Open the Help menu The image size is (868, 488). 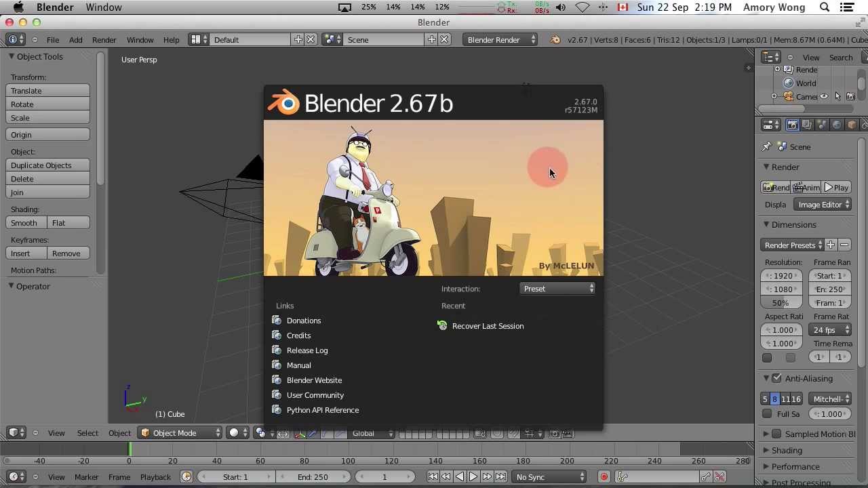point(171,39)
